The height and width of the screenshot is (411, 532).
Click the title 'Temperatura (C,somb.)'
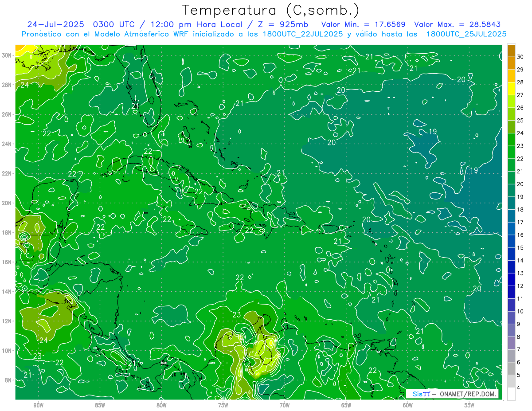(270, 10)
